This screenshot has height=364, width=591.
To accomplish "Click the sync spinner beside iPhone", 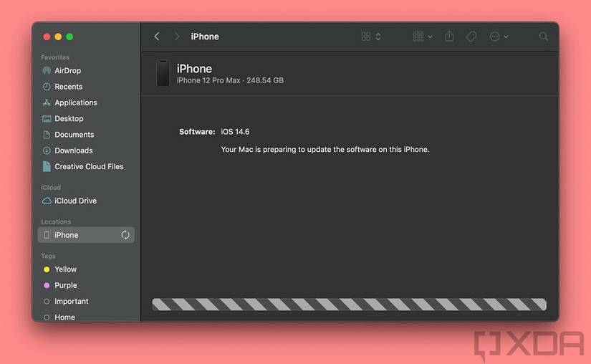I will click(x=125, y=235).
